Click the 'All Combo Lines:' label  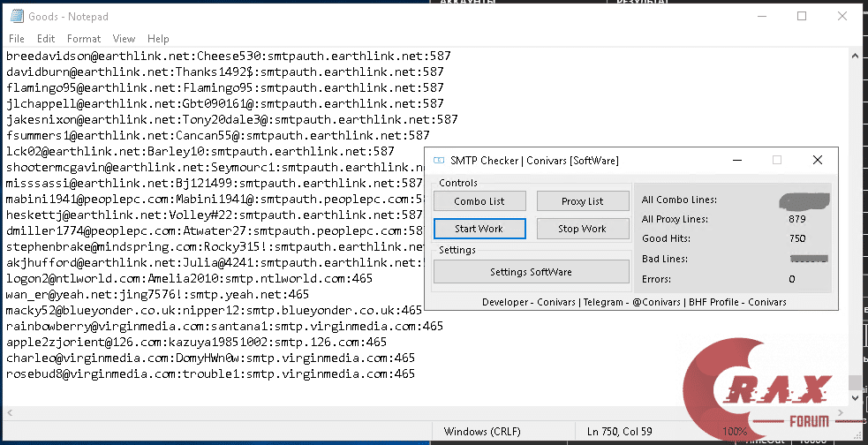pyautogui.click(x=679, y=200)
